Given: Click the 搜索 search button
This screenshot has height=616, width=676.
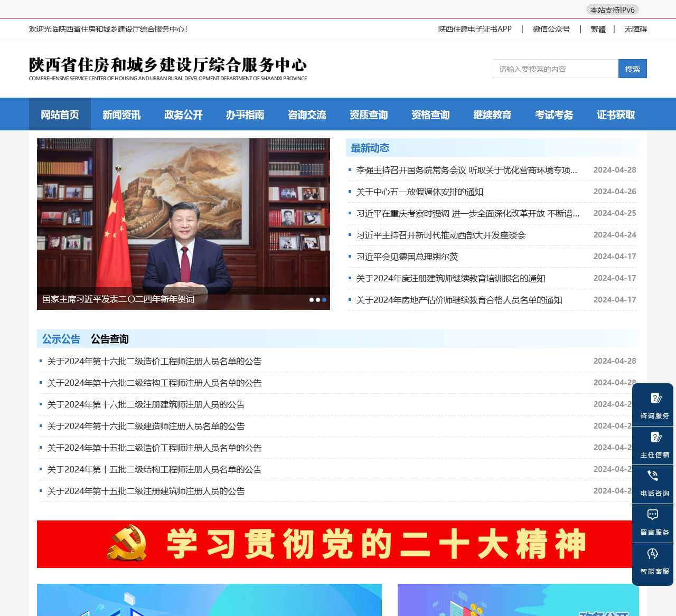Looking at the screenshot, I should click(633, 69).
